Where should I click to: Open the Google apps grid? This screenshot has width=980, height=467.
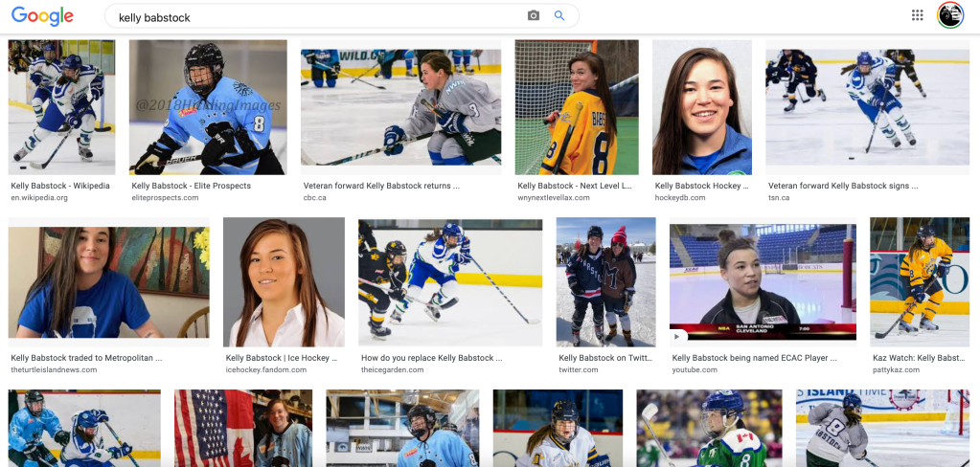pos(917,15)
